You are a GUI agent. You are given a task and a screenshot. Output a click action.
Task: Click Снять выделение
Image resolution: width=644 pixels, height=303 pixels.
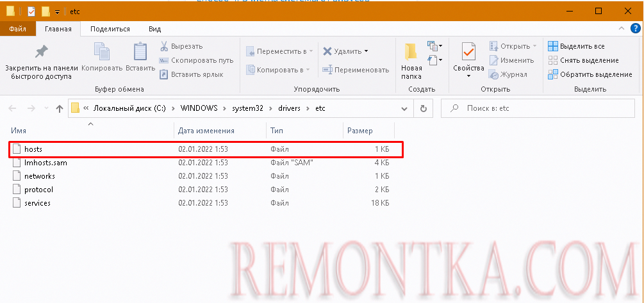coord(583,60)
